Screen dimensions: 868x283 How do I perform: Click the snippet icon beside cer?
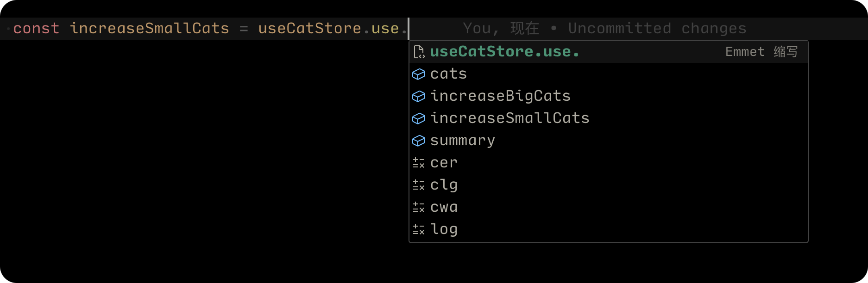(x=419, y=163)
